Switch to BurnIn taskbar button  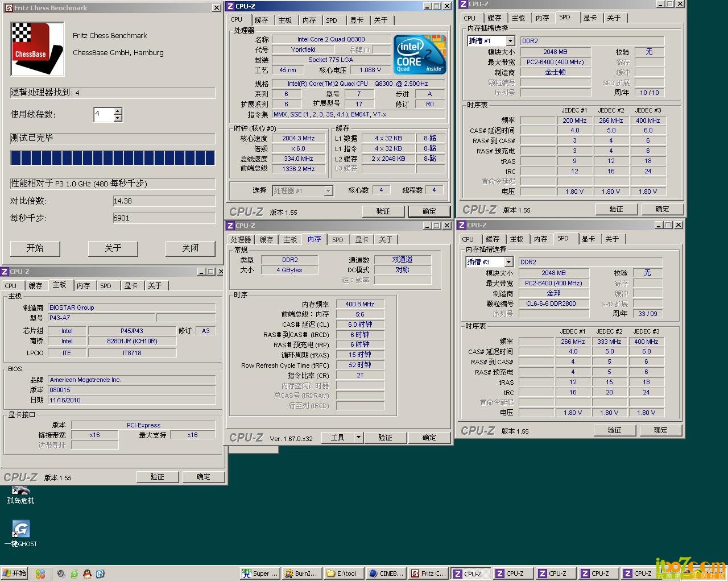302,573
